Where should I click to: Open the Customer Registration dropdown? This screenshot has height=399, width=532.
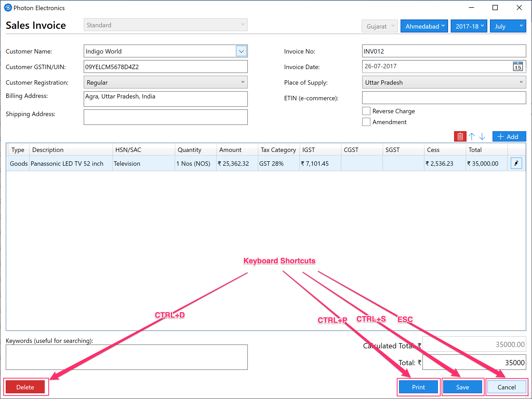click(165, 82)
